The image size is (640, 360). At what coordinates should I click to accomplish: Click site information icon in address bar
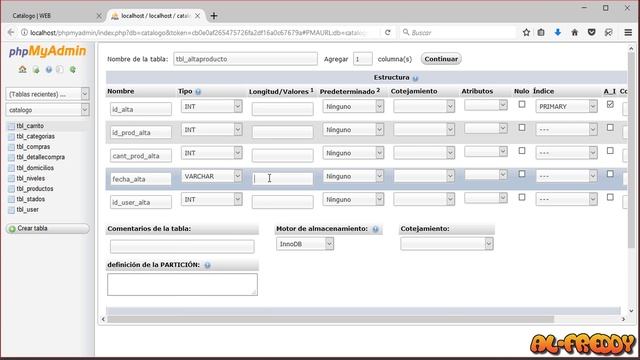click(24, 32)
